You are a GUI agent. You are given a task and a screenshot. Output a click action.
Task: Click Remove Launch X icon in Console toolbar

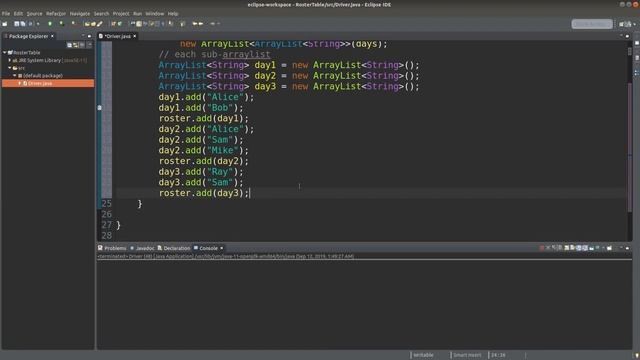click(x=548, y=248)
